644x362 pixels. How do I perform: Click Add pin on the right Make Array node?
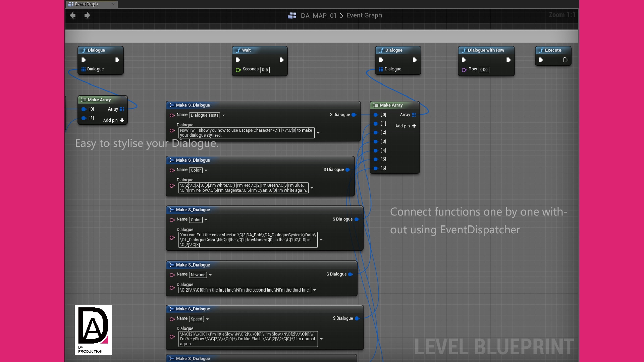coord(414,126)
